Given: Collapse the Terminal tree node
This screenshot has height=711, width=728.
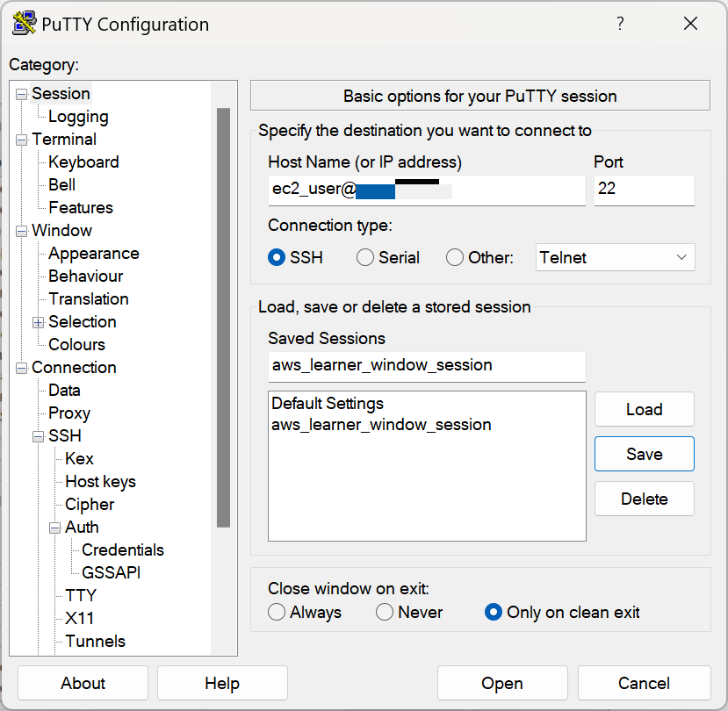Looking at the screenshot, I should point(21,140).
